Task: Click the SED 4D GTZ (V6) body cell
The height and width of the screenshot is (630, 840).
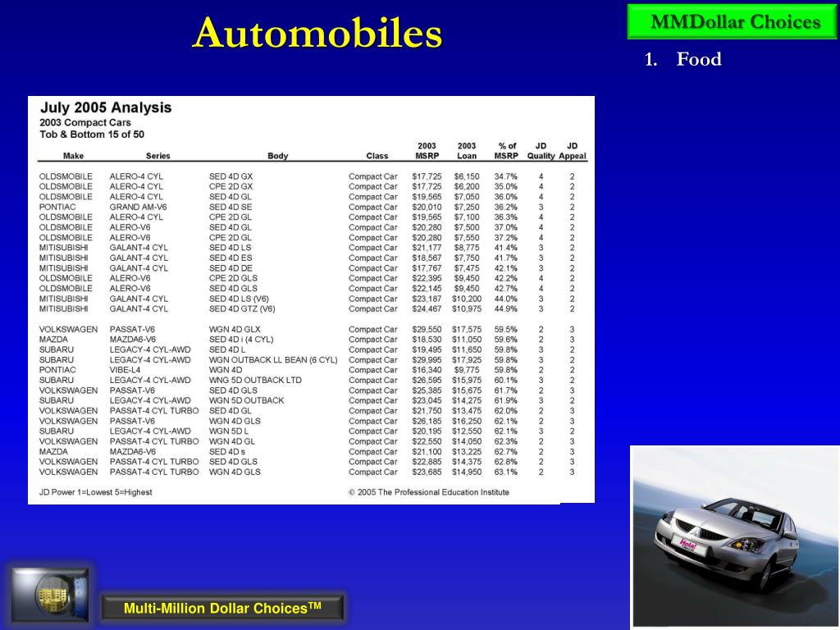Action: coord(242,308)
